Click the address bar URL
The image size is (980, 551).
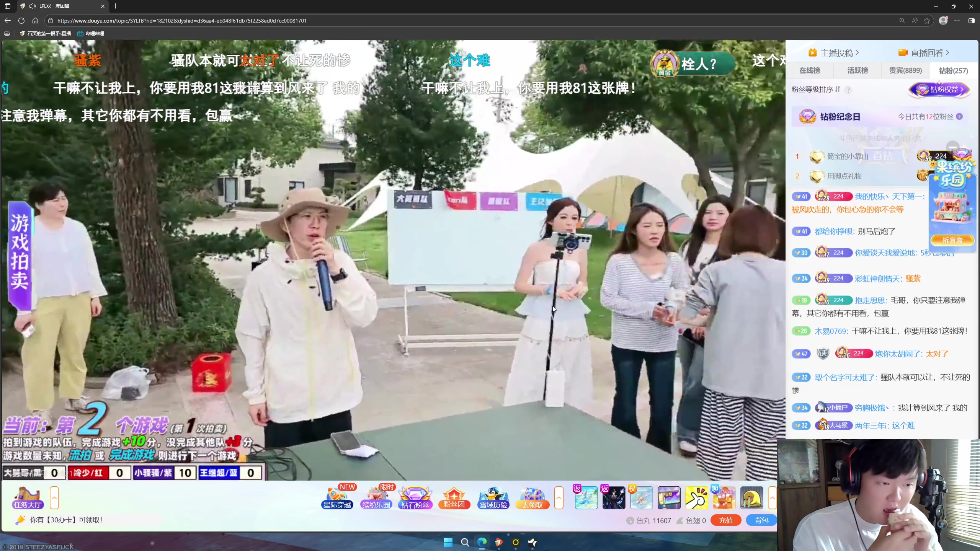point(182,21)
